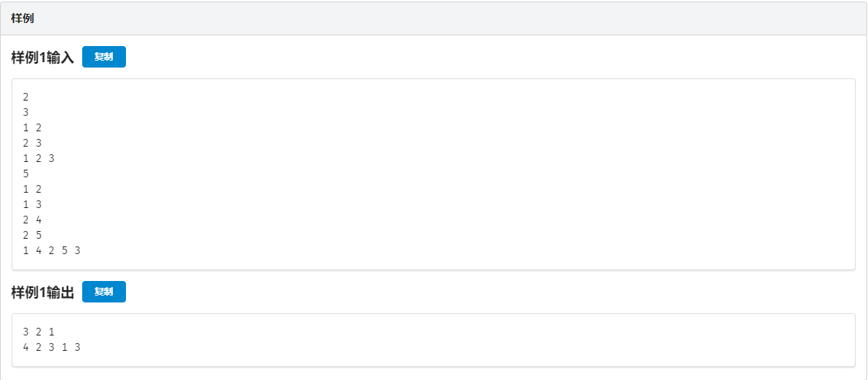
Task: Click the second "1 2" line below "5"
Action: click(x=32, y=189)
